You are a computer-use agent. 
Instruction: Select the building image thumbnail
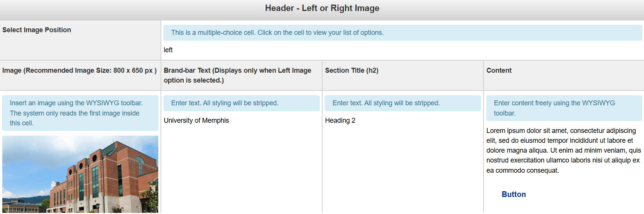pos(80,174)
